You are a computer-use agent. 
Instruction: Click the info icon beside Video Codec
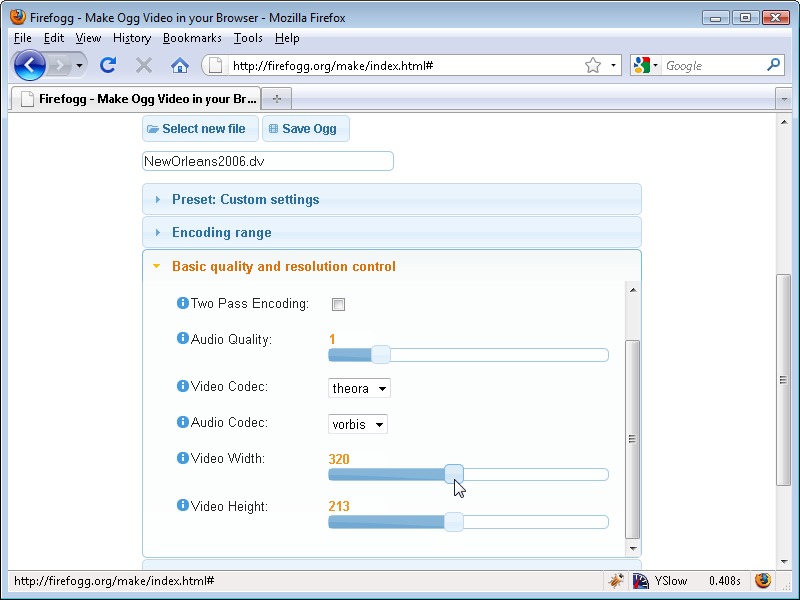[182, 387]
